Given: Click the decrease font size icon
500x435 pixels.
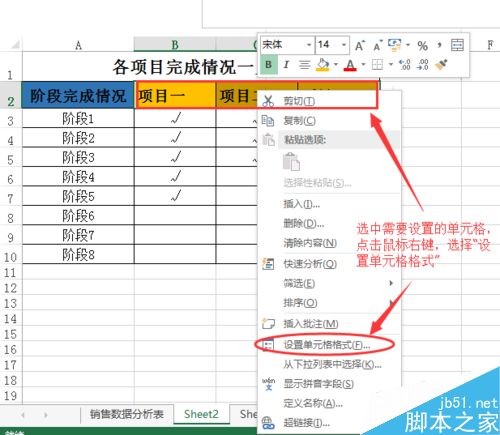Looking at the screenshot, I should click(378, 45).
